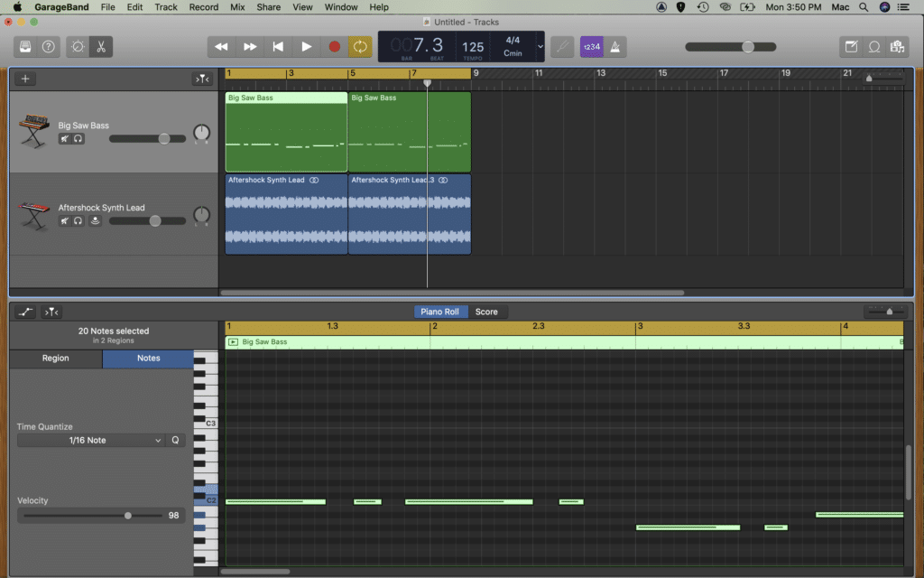Toggle Cycle mode button
This screenshot has width=924, height=578.
360,47
